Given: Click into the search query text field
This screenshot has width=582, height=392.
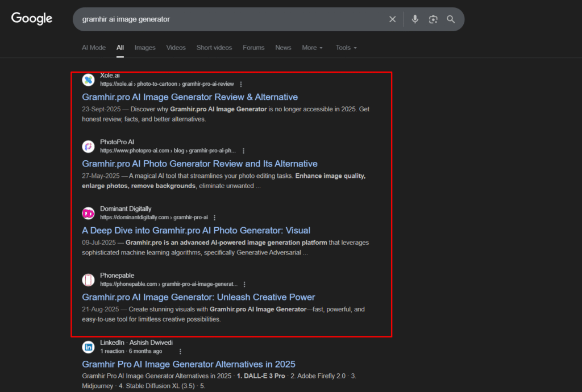Looking at the screenshot, I should click(x=227, y=19).
